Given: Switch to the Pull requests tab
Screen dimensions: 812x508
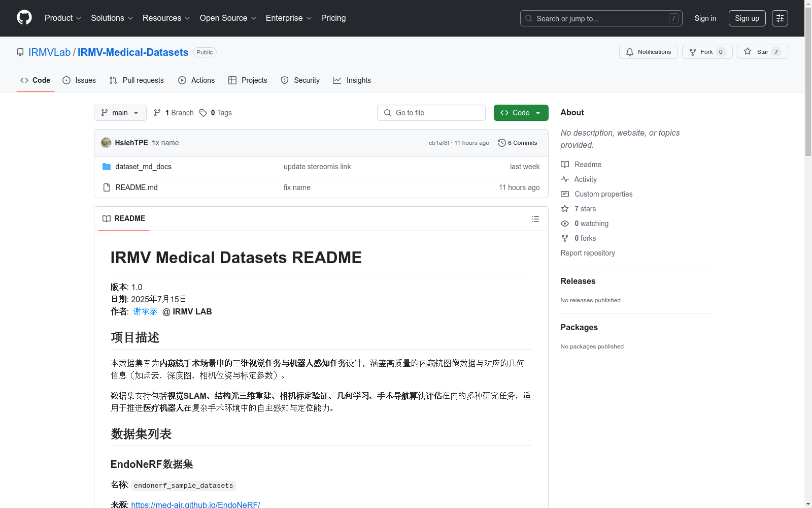Looking at the screenshot, I should coord(137,80).
